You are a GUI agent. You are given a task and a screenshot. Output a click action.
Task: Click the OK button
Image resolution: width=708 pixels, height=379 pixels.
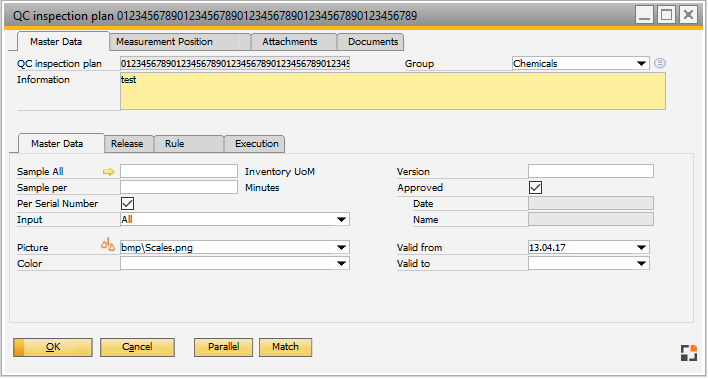(53, 347)
